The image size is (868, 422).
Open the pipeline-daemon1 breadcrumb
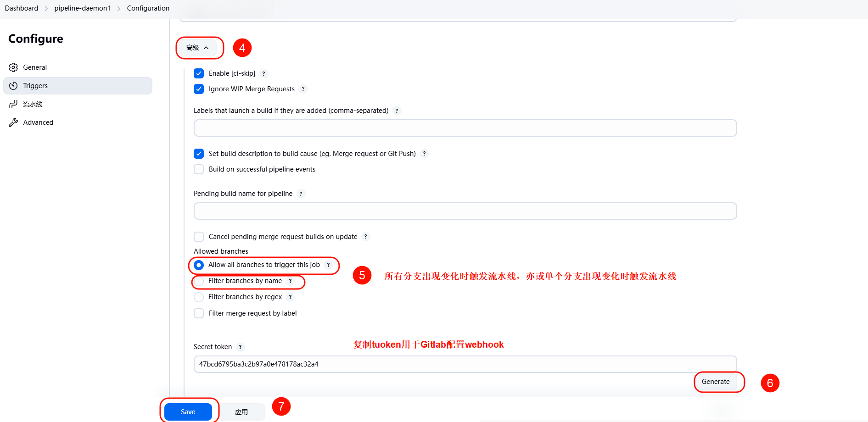pos(82,8)
